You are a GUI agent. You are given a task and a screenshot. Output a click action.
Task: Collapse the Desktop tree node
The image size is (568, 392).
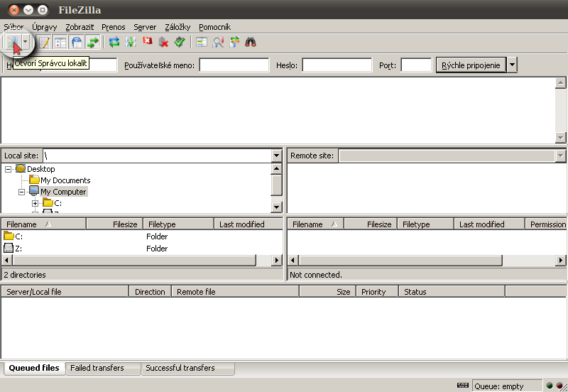8,169
